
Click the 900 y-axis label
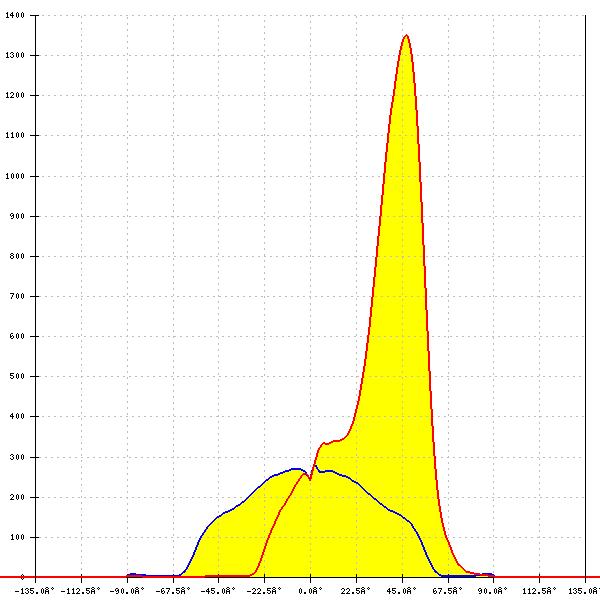17,217
